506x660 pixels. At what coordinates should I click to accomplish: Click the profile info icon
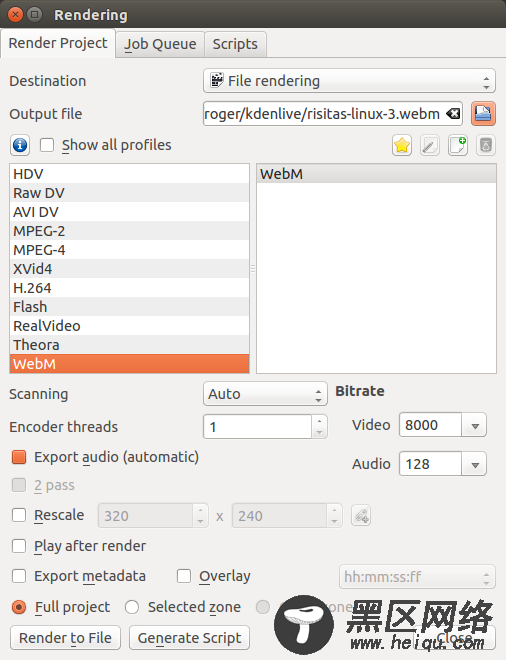click(x=20, y=145)
